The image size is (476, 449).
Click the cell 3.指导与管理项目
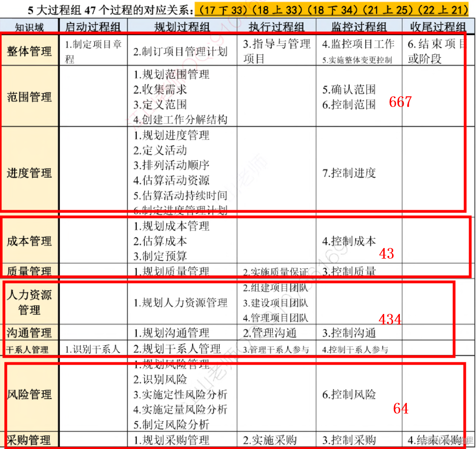277,51
